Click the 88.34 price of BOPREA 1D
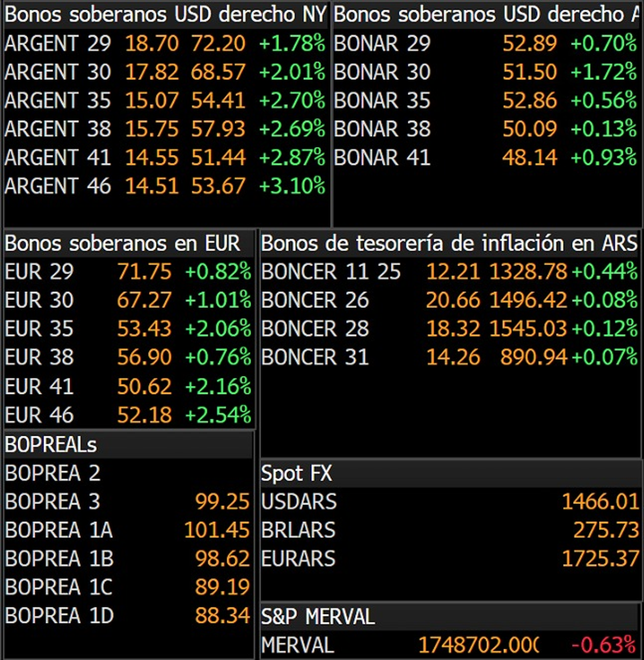 [x=223, y=615]
